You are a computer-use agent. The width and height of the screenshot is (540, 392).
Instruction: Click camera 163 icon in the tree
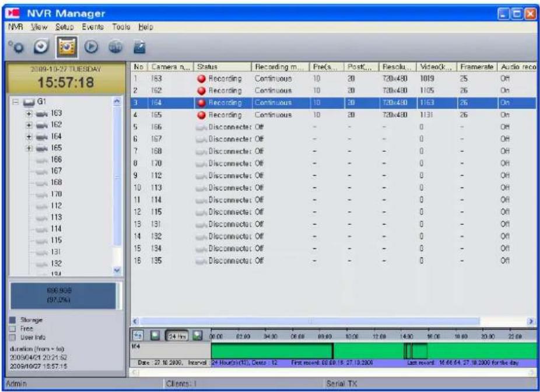coord(41,114)
